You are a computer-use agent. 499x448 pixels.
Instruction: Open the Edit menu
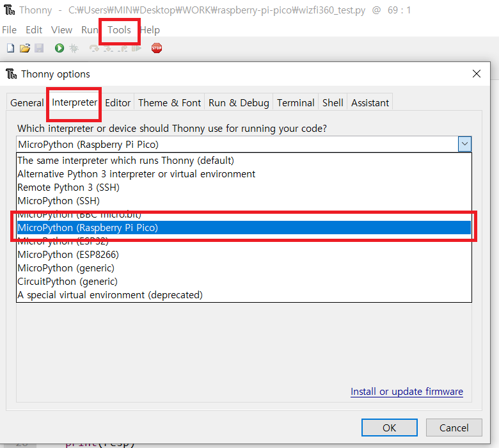[34, 30]
